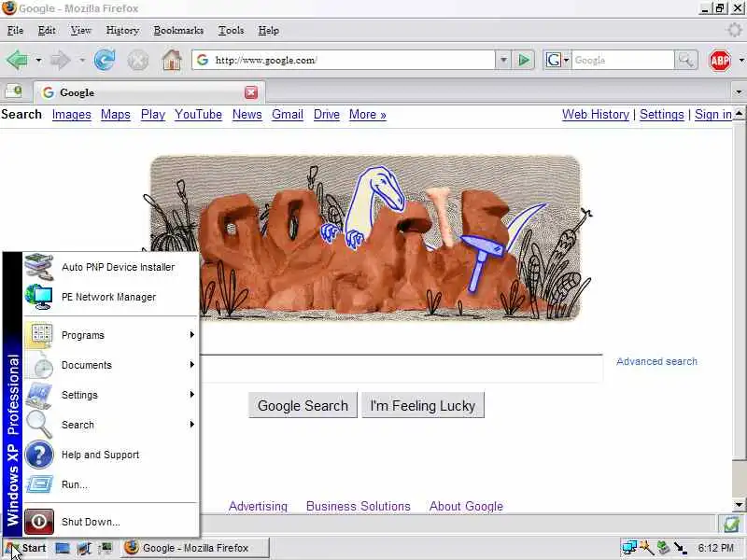Image resolution: width=747 pixels, height=560 pixels.
Task: Click the Google favicon in the address bar
Action: point(203,60)
